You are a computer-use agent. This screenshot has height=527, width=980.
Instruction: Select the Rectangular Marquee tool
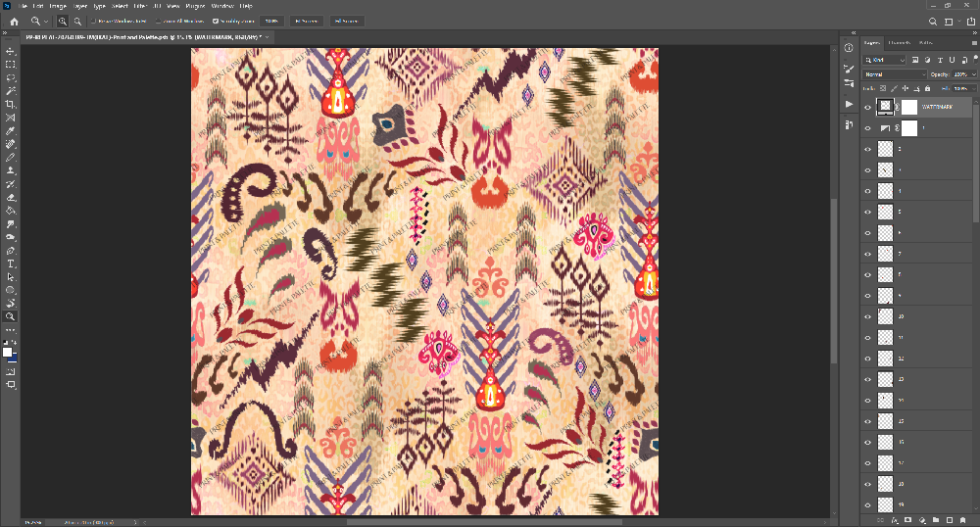pos(11,65)
